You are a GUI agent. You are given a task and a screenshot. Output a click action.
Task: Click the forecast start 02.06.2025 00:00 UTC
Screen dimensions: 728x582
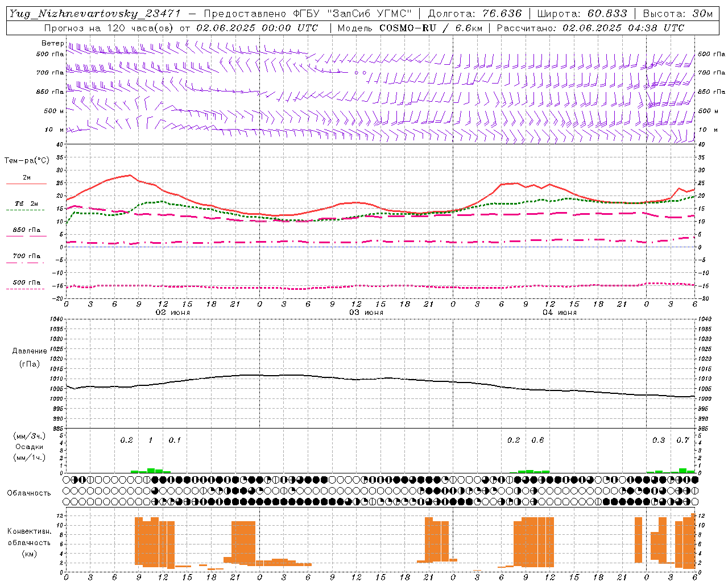tap(257, 27)
